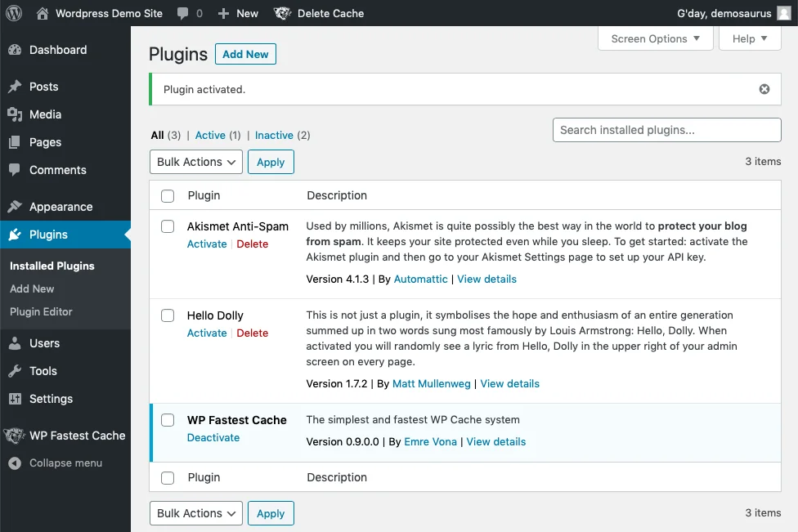Click the WP Fastest Cache cheetah icon in sidebar
Image resolution: width=798 pixels, height=532 pixels.
14,436
